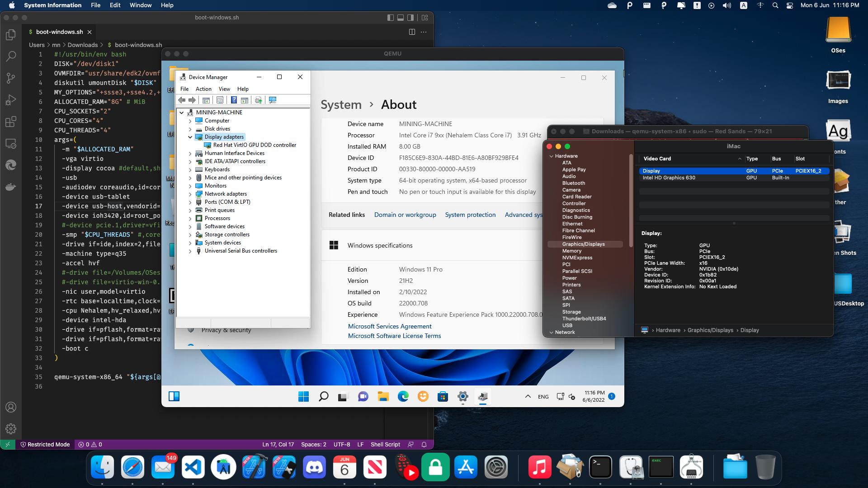Toggle primary sidebar layout icon in VS Code title bar
Viewport: 868px width, 488px height.
pos(391,18)
